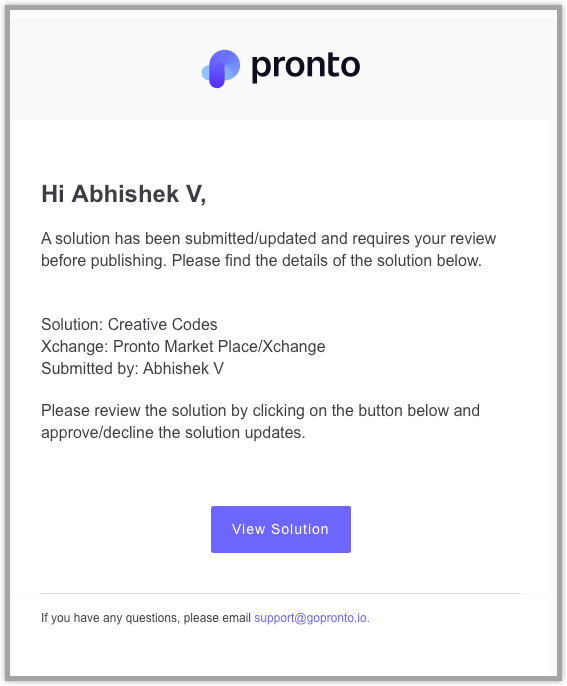Click the 'approve/decline the solution updates' text

point(173,433)
